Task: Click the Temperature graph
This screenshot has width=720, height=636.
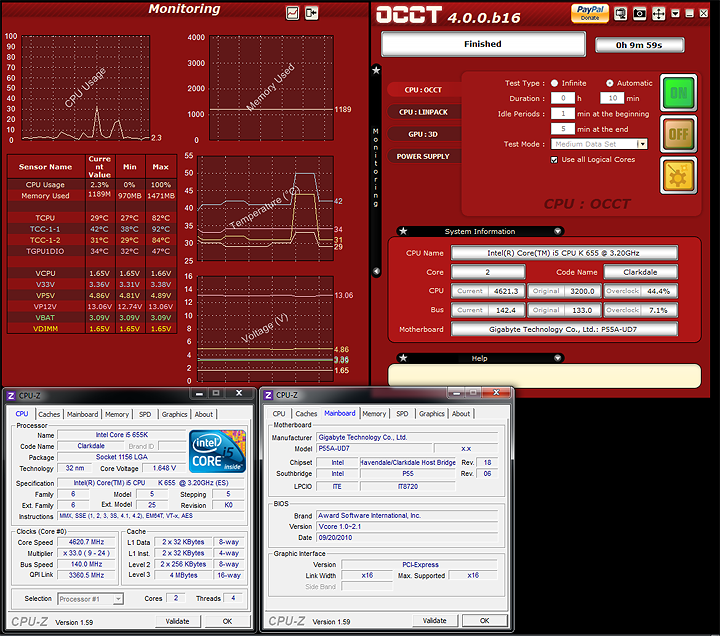Action: pos(265,208)
